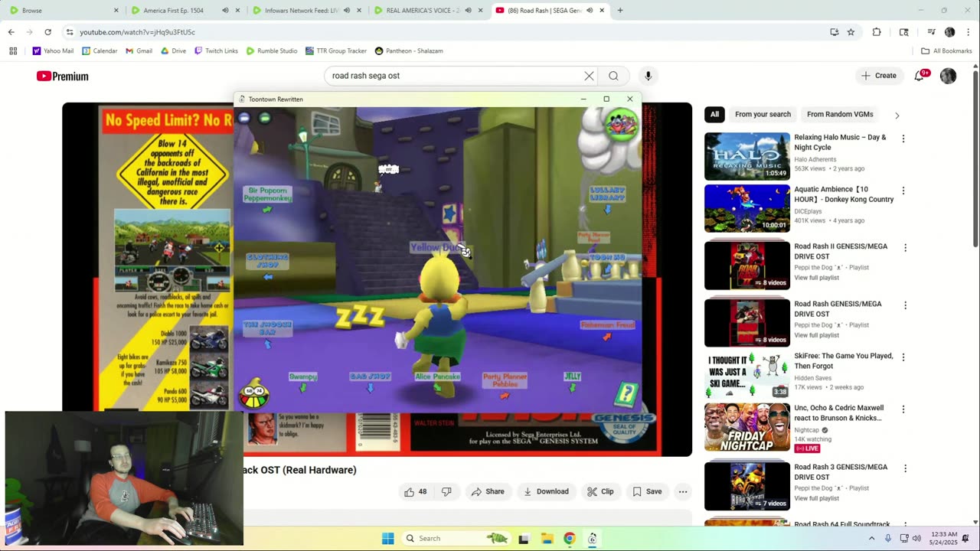The width and height of the screenshot is (980, 551).
Task: Open YouTube notifications bell
Action: (920, 75)
